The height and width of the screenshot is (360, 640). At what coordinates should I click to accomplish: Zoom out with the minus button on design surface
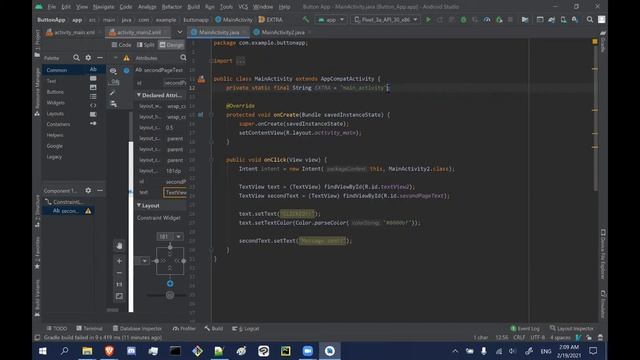click(119, 273)
